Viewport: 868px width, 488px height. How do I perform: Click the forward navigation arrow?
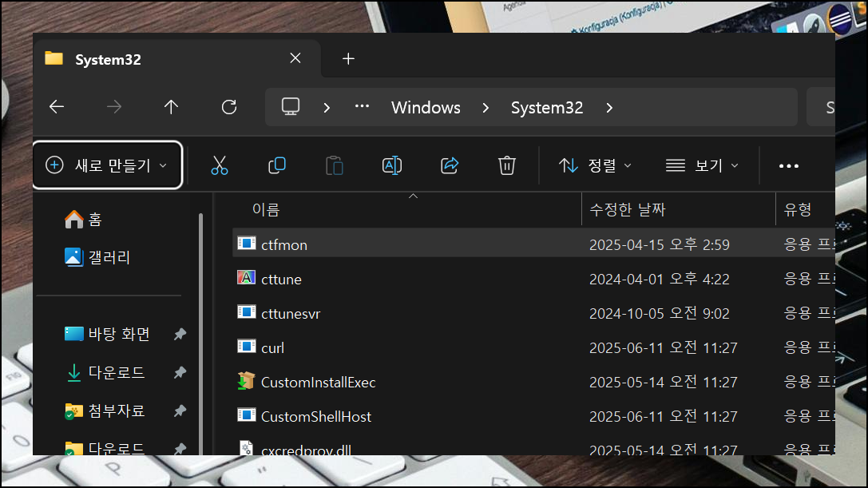[114, 107]
